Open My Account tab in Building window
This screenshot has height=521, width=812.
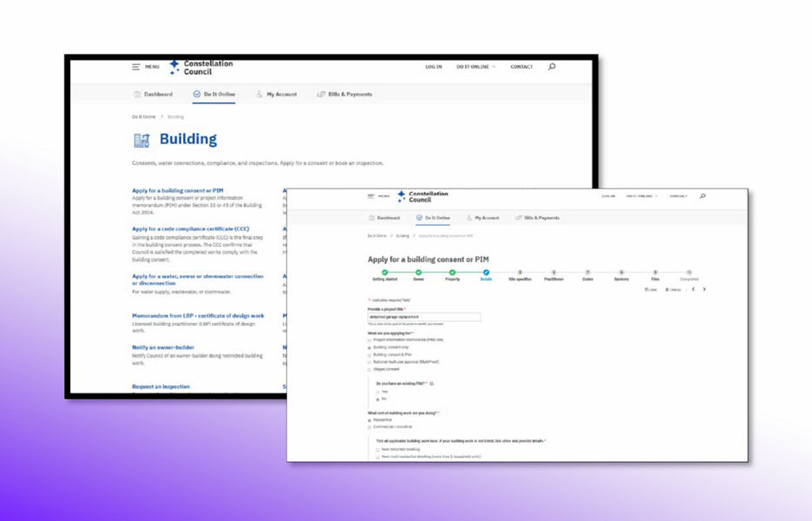(277, 95)
